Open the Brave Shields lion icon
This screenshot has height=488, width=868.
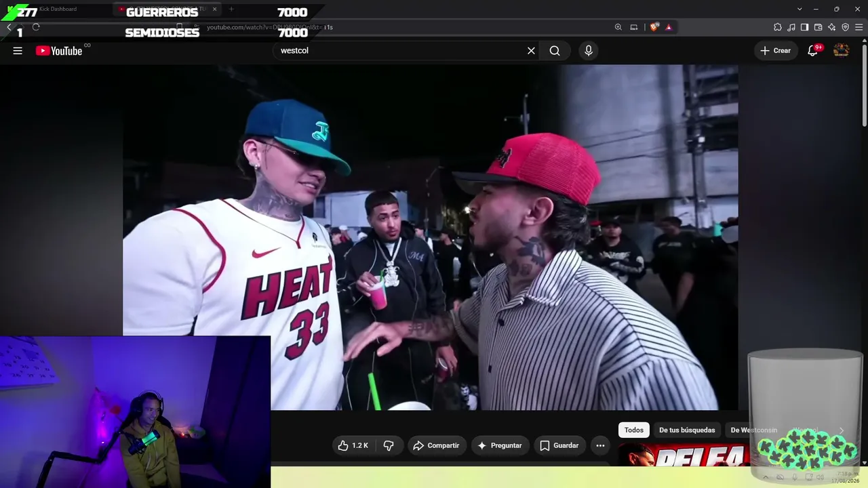pyautogui.click(x=654, y=27)
